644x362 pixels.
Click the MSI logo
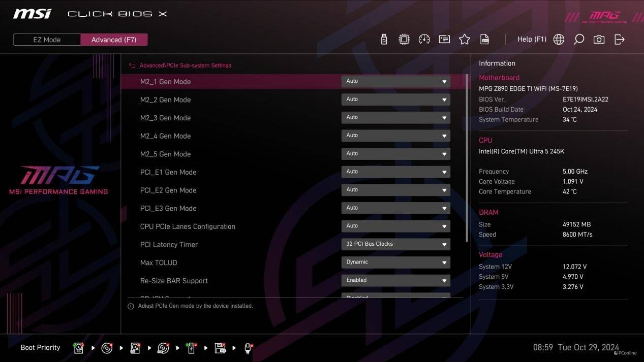coord(33,14)
